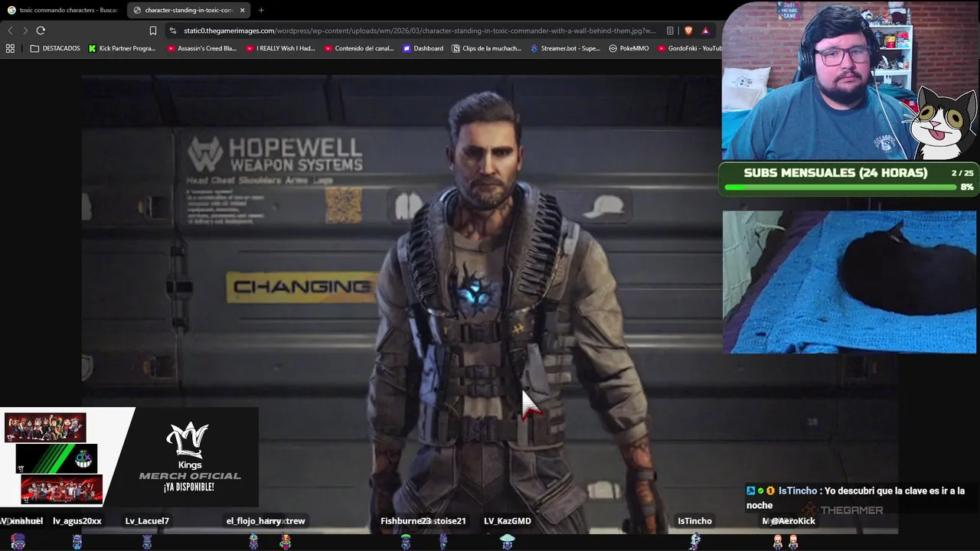Open the GordoFriki YouTube bookmark
The height and width of the screenshot is (551, 980).
tap(690, 48)
